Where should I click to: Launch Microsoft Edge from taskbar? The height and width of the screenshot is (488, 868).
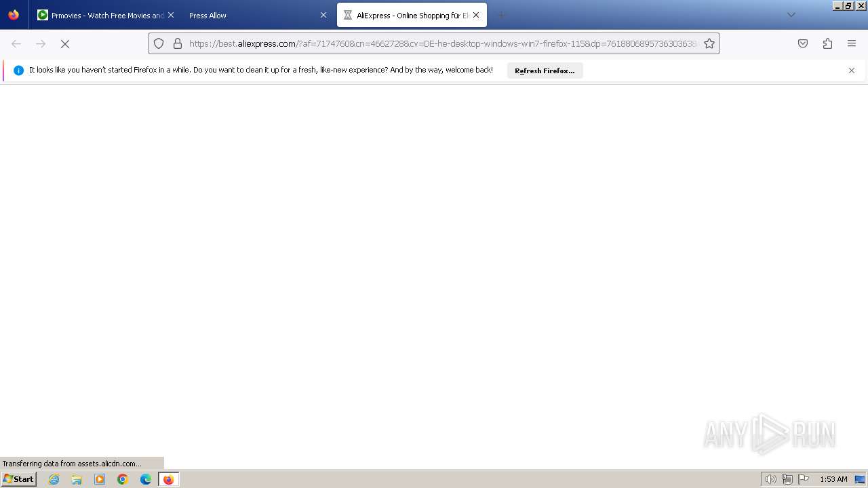tap(146, 479)
